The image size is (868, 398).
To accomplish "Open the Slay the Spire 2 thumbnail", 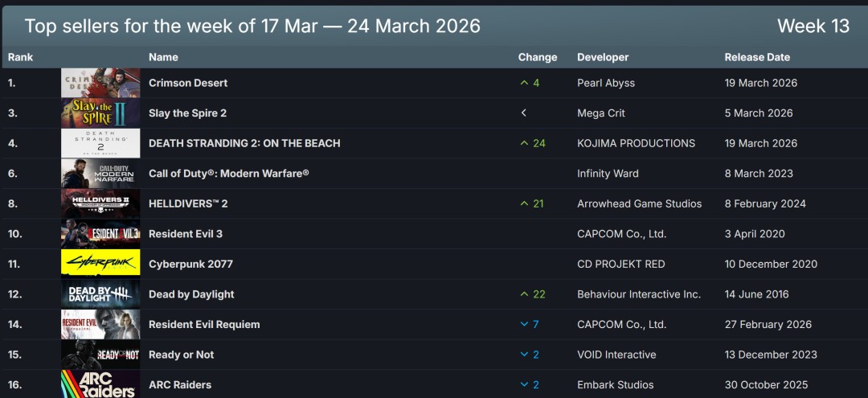I will tap(100, 113).
